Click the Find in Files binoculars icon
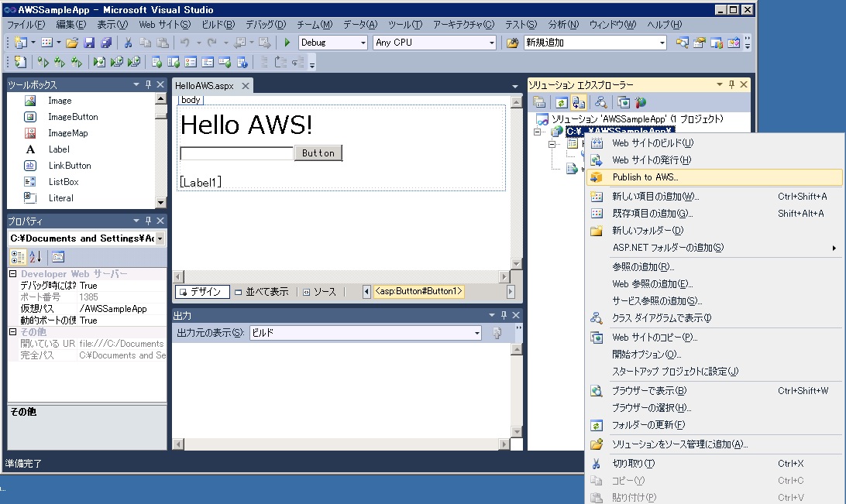Image resolution: width=846 pixels, height=504 pixels. (x=512, y=43)
